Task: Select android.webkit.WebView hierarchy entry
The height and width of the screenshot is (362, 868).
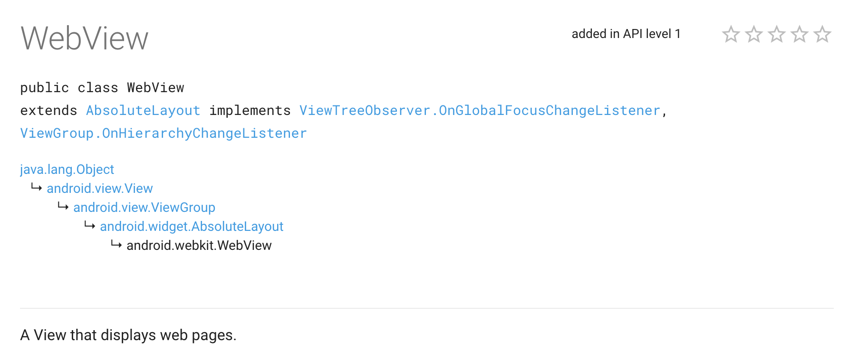Action: click(199, 246)
